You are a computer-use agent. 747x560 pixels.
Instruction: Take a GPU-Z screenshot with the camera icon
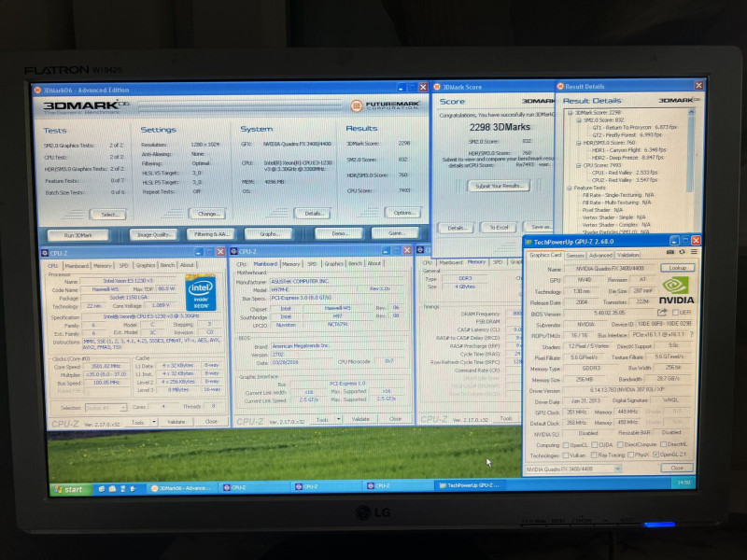tap(669, 252)
